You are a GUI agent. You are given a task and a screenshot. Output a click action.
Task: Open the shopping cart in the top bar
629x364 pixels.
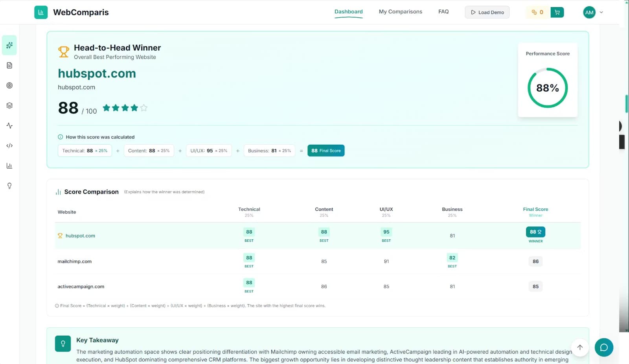click(x=557, y=12)
